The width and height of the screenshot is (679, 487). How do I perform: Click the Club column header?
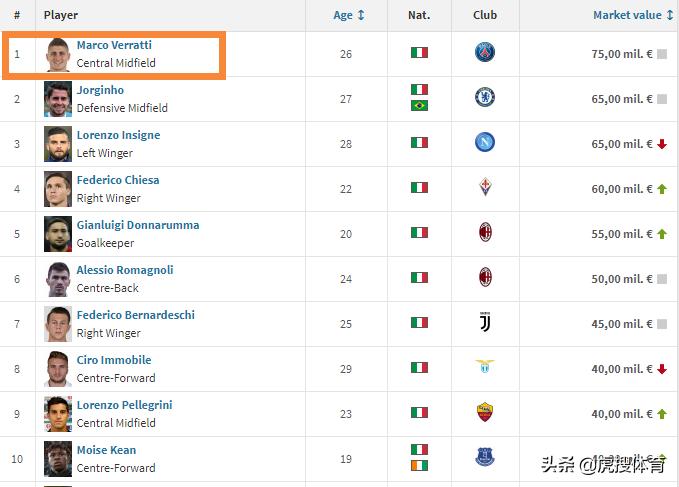(x=485, y=15)
